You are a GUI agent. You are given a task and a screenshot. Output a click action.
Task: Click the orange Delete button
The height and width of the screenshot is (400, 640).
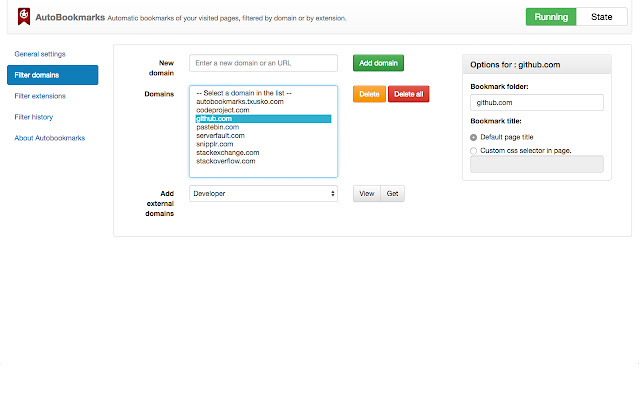368,94
